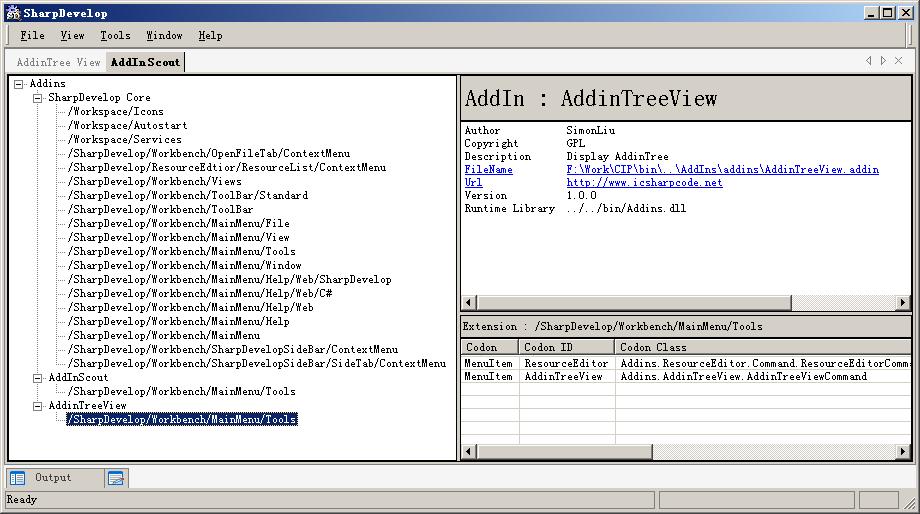The width and height of the screenshot is (920, 514).
Task: Select MainMenu/Help tree item
Action: pos(178,322)
